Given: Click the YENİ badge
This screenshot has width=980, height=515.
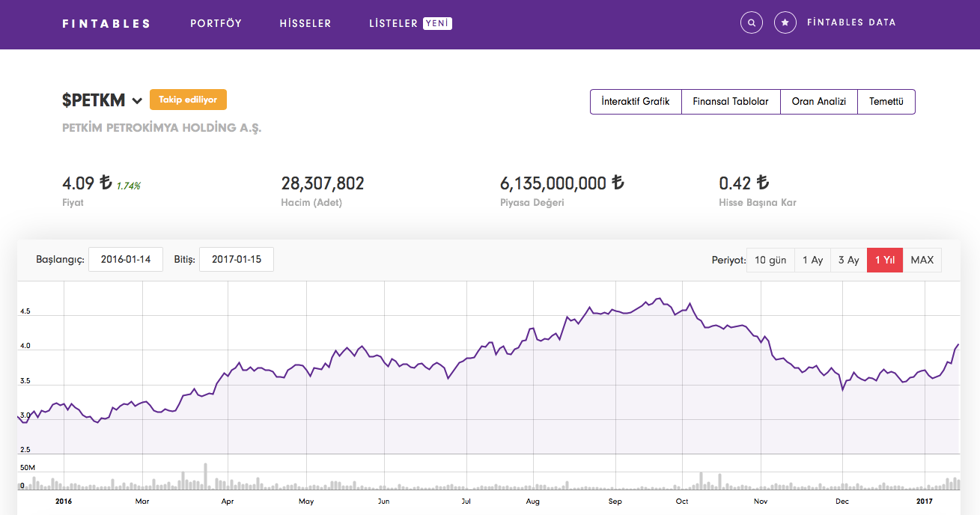Looking at the screenshot, I should [437, 23].
